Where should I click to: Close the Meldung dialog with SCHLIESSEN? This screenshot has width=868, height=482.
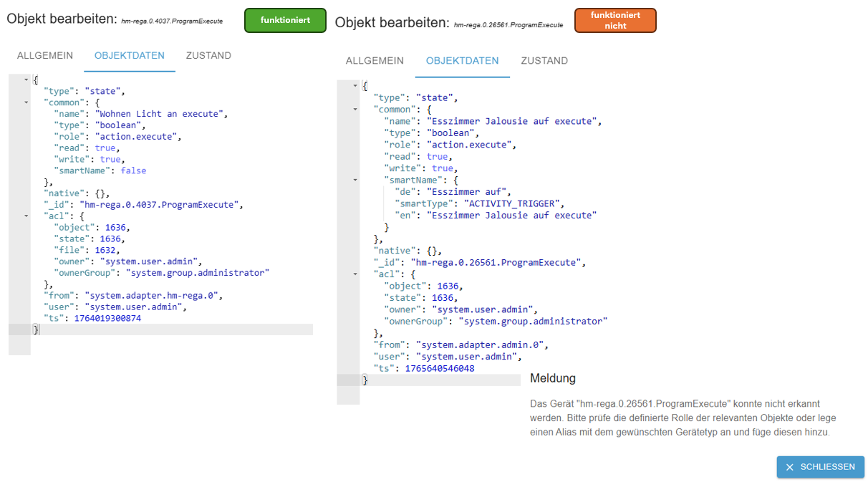pos(820,467)
